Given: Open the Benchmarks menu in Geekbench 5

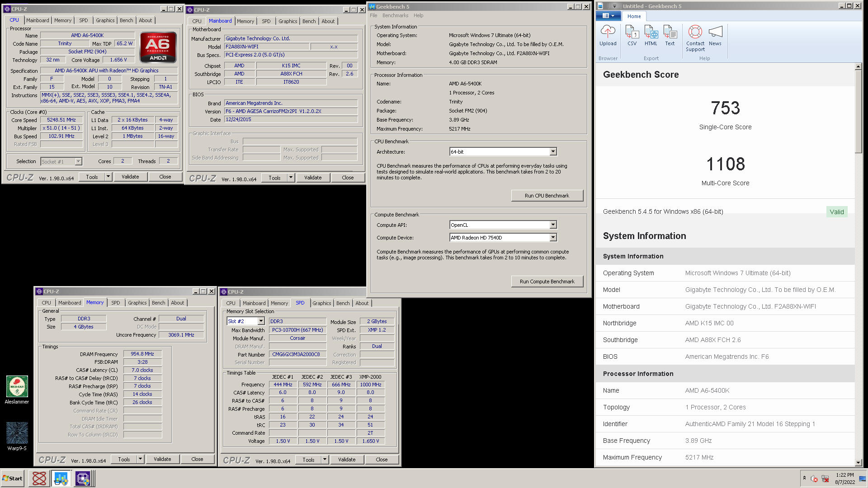Looking at the screenshot, I should [395, 15].
